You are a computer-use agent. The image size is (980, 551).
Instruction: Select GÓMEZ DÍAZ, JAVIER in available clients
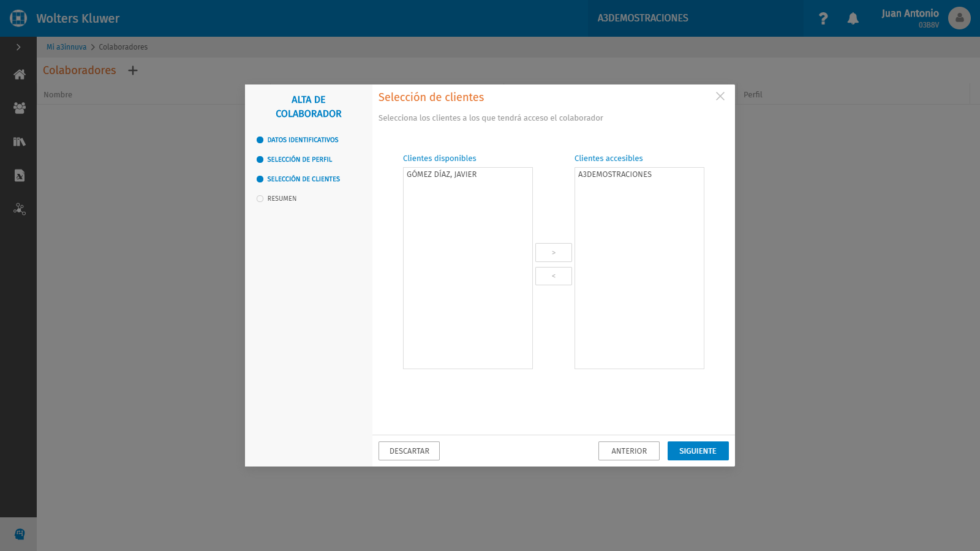468,174
